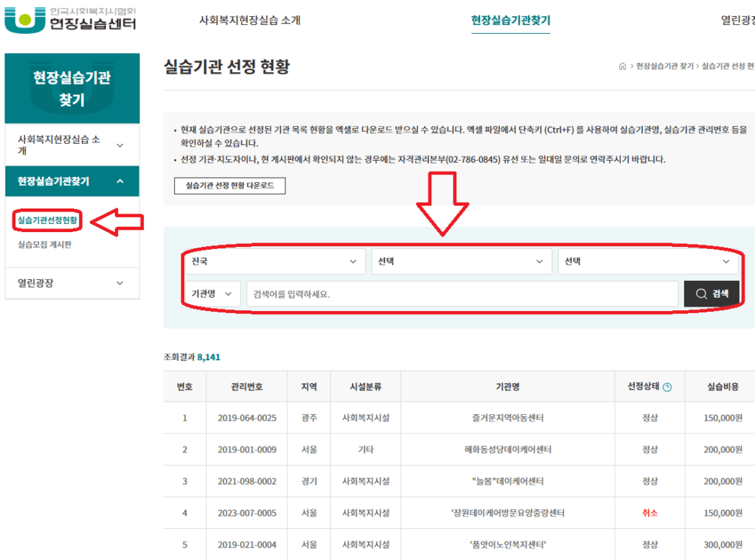Click '품앗이노인복지센터' institution name
The image size is (755, 560).
click(507, 545)
